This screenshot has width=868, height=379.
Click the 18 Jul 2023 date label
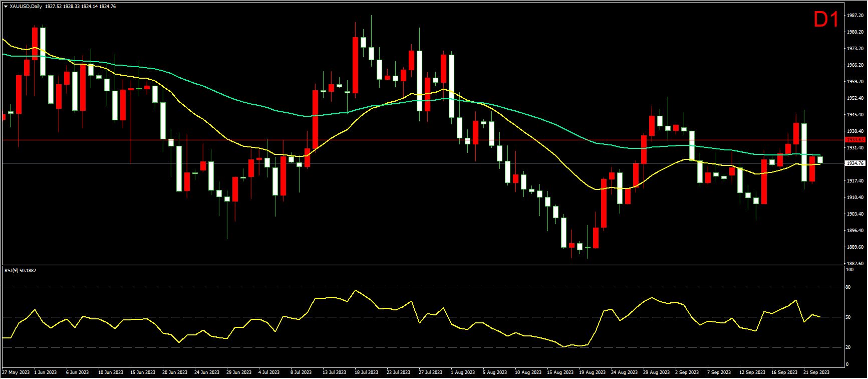366,372
